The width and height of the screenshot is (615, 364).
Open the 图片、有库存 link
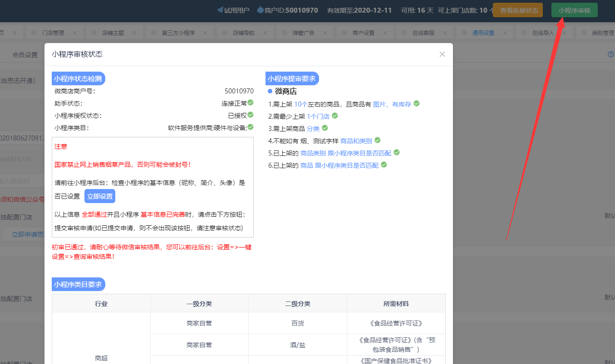click(x=392, y=104)
